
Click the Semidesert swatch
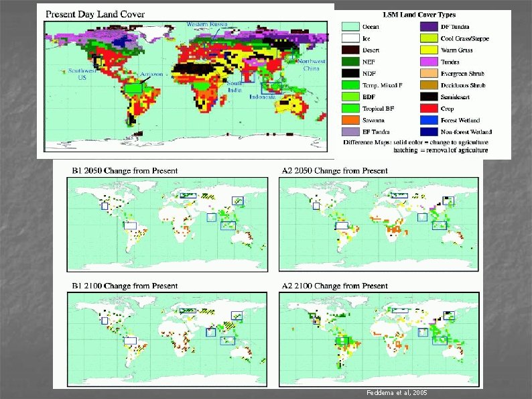click(429, 97)
